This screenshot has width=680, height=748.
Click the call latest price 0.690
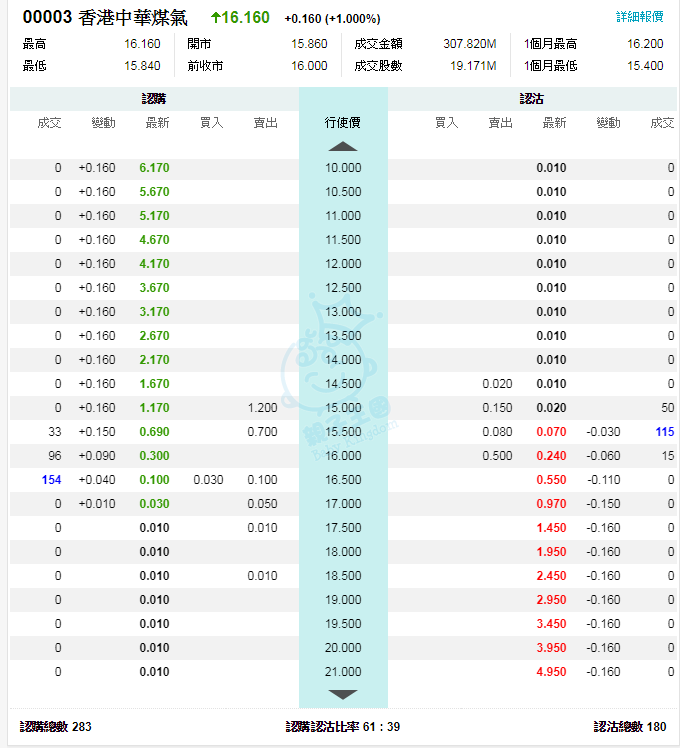click(x=155, y=432)
